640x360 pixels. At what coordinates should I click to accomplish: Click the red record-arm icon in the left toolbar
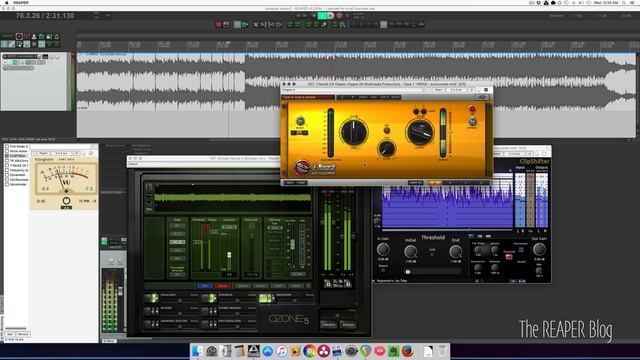click(19, 37)
